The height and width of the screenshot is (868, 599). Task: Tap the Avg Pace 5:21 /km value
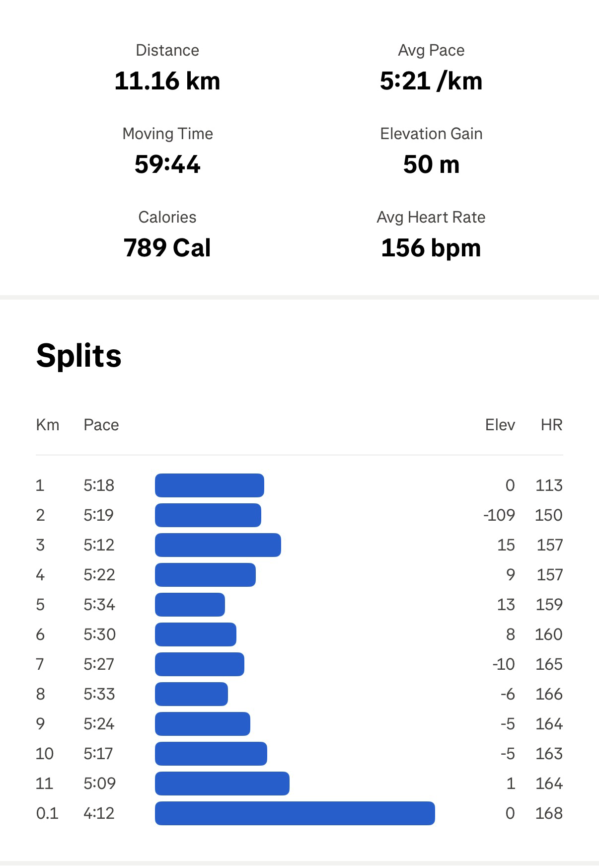pyautogui.click(x=431, y=80)
